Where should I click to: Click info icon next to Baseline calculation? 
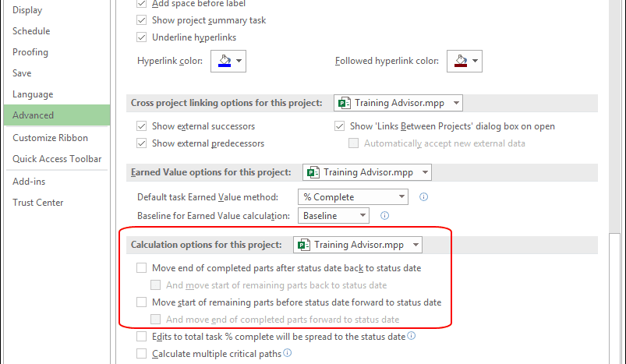384,216
